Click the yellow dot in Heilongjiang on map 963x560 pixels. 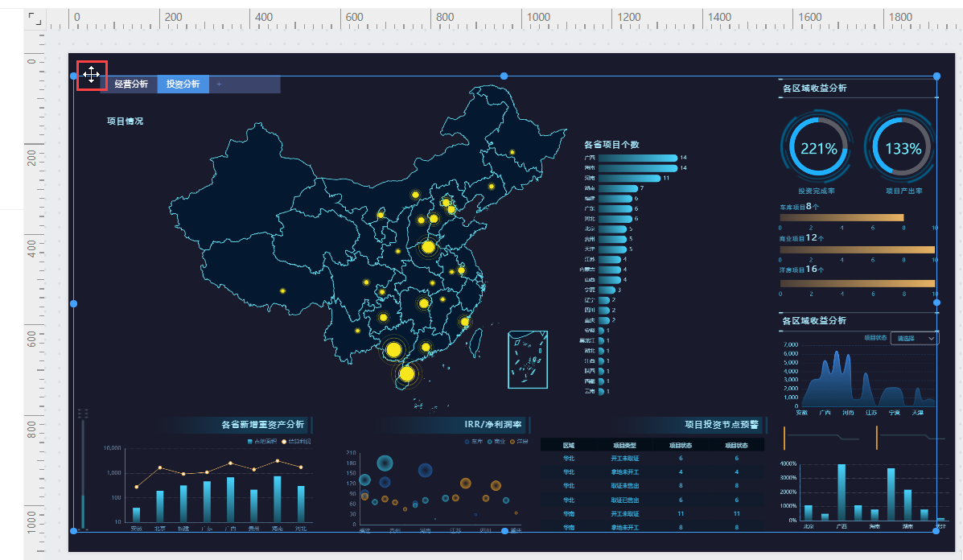click(x=512, y=152)
